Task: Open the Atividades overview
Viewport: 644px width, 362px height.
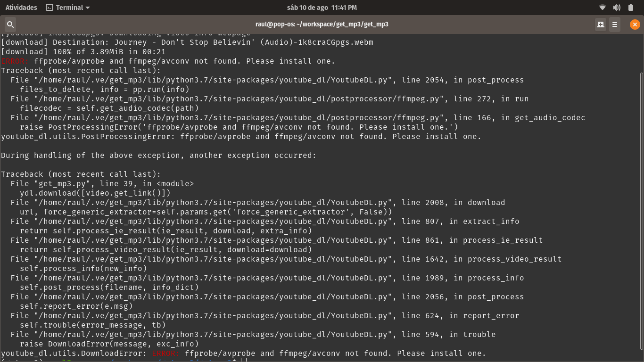Action: (x=21, y=8)
